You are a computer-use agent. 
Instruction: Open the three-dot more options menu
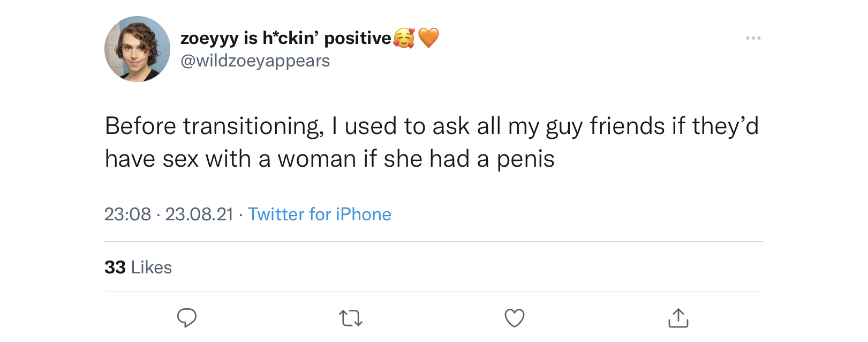click(753, 38)
